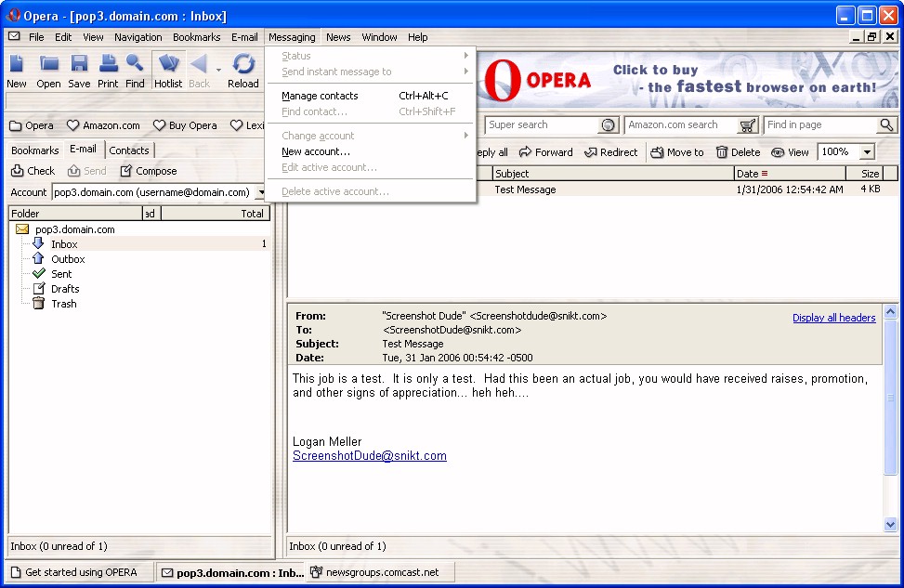Click the Open file toolbar icon
The image size is (904, 588).
click(x=48, y=65)
